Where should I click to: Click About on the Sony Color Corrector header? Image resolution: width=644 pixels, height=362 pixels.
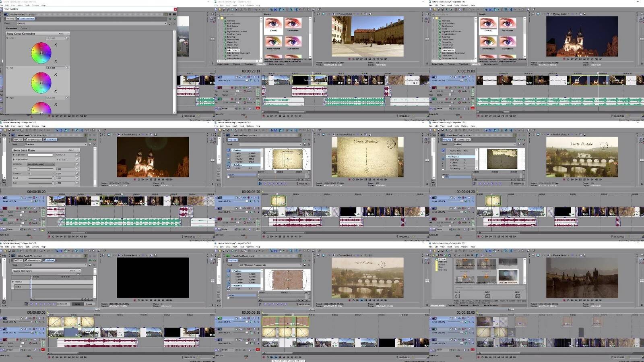pyautogui.click(x=61, y=33)
